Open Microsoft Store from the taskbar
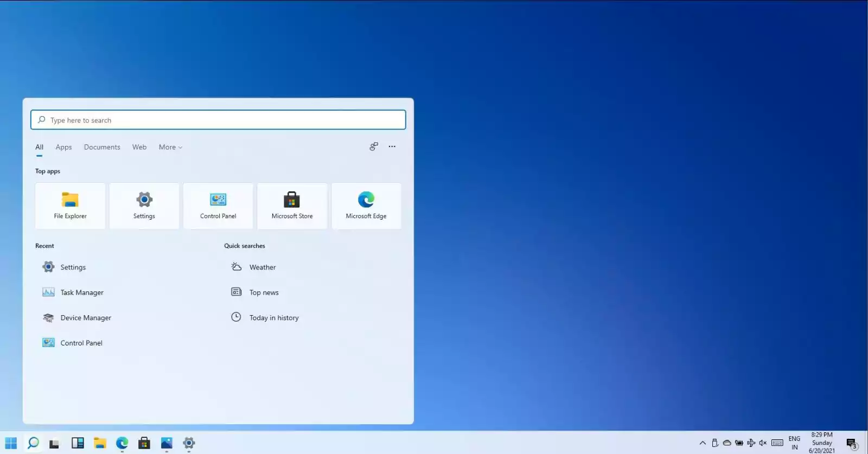Viewport: 868px width, 454px height. pos(144,443)
